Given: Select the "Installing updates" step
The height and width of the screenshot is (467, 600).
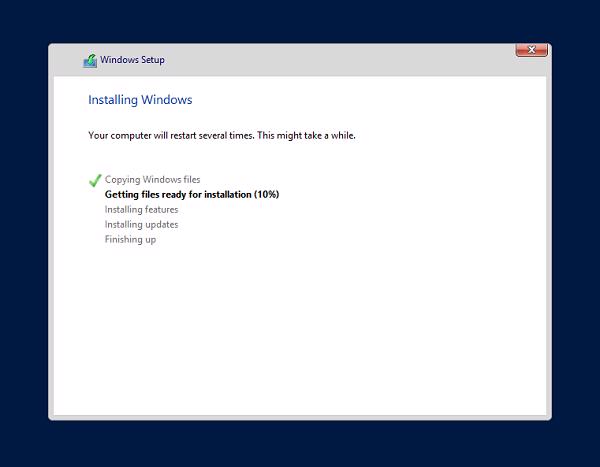Looking at the screenshot, I should pos(141,225).
